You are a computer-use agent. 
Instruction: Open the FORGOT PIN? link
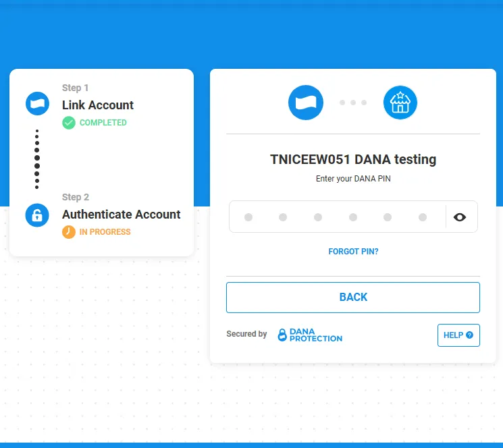point(353,252)
